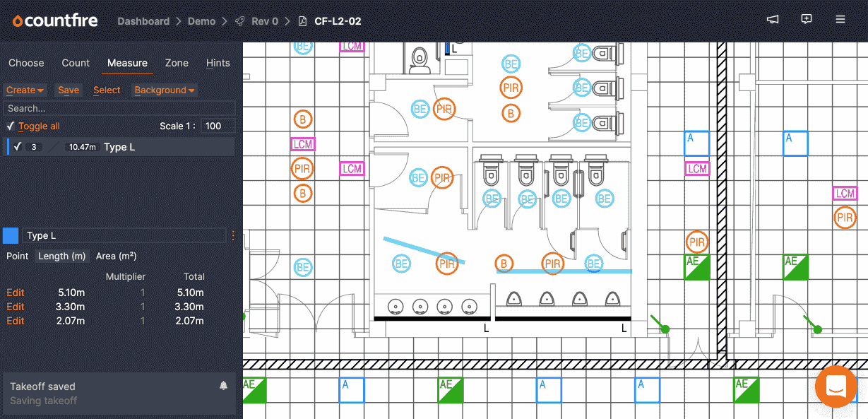Open the feedback speech bubble icon
The image size is (868, 419).
click(x=807, y=20)
